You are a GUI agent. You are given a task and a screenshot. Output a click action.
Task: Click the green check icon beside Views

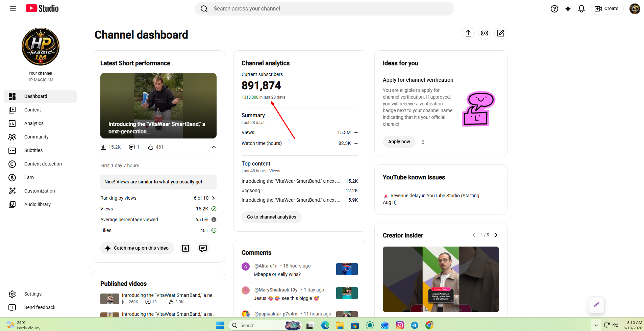214,209
